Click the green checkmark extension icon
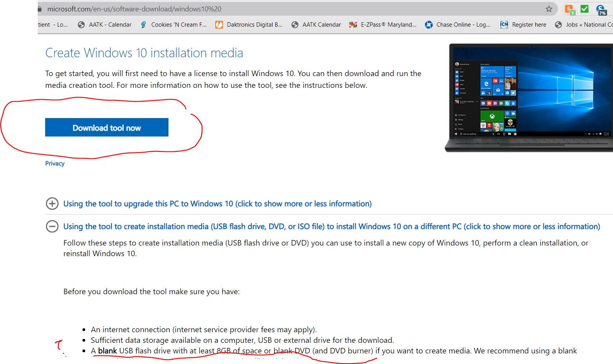Image resolution: width=613 pixels, height=364 pixels. [585, 9]
